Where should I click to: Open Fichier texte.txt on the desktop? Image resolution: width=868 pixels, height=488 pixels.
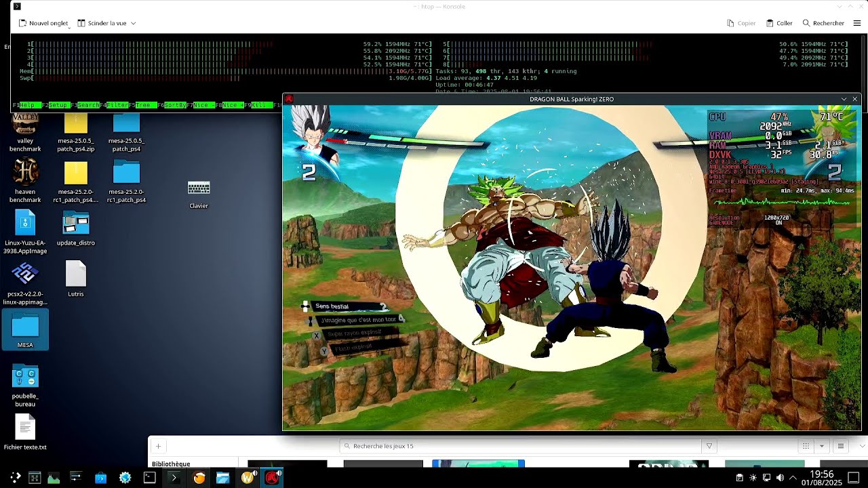25,432
